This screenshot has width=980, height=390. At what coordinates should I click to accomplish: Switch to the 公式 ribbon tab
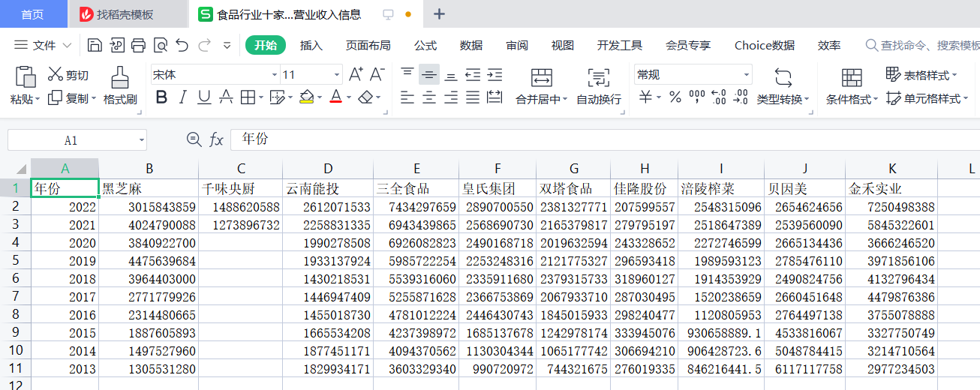(x=425, y=45)
